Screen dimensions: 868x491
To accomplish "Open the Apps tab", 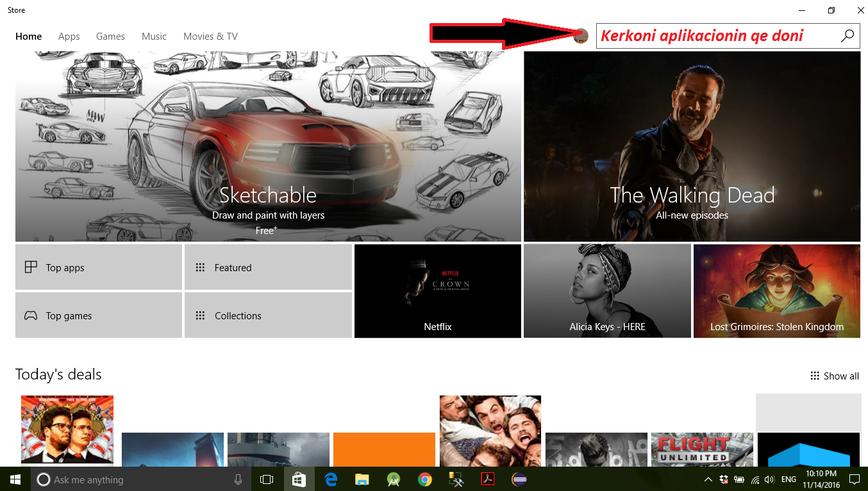I will click(69, 37).
